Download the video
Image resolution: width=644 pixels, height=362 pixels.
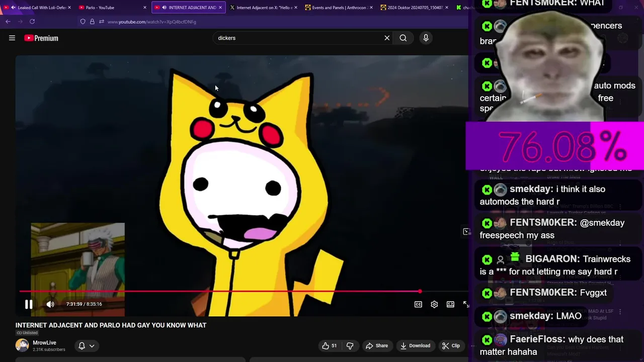(x=415, y=345)
